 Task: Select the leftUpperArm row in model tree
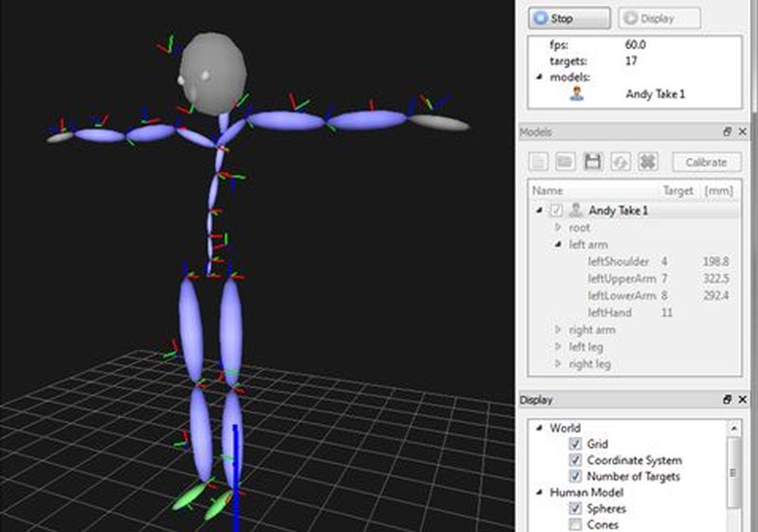[622, 278]
